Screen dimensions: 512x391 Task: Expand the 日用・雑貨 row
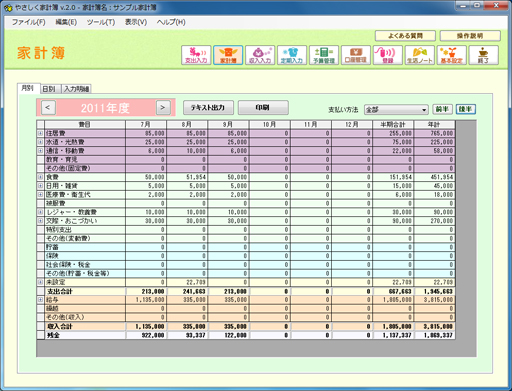tap(40, 186)
